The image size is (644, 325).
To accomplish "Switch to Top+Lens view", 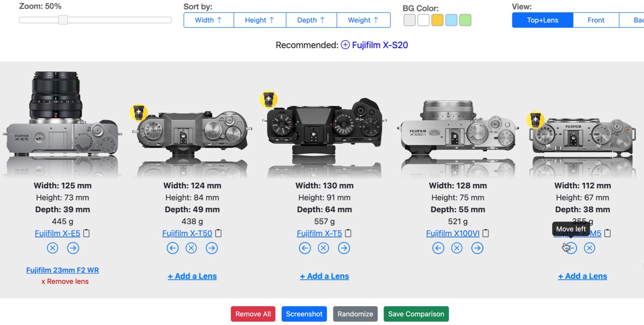I will [x=543, y=20].
